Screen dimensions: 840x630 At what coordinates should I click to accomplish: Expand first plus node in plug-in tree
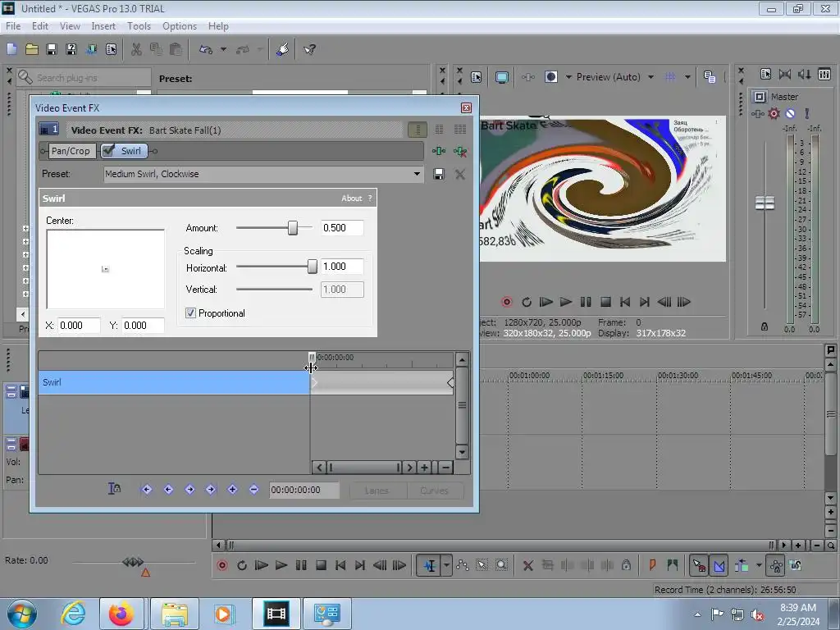[25, 228]
